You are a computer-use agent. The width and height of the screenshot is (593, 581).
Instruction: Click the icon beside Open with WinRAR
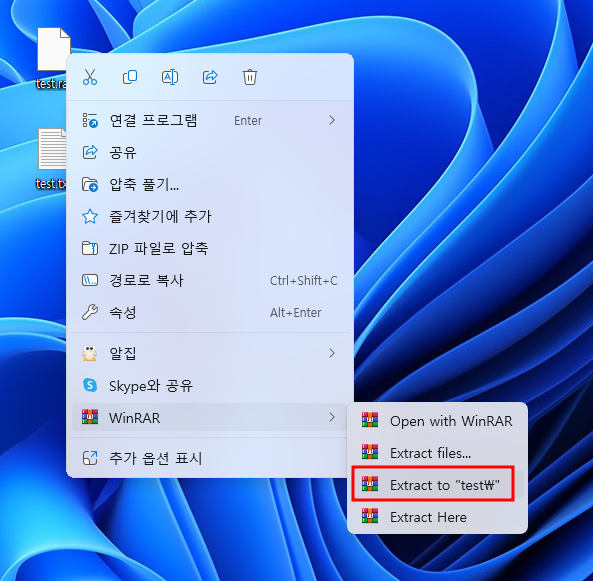(370, 420)
